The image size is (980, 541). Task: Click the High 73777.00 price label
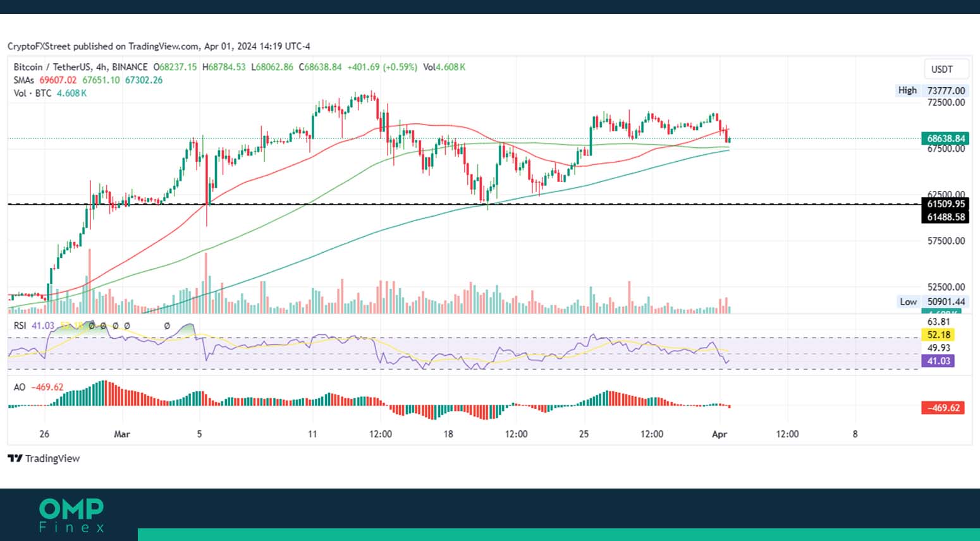tap(931, 90)
